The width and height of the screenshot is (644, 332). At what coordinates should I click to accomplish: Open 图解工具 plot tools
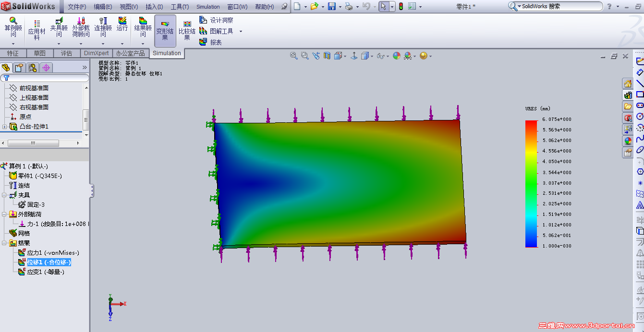(216, 31)
